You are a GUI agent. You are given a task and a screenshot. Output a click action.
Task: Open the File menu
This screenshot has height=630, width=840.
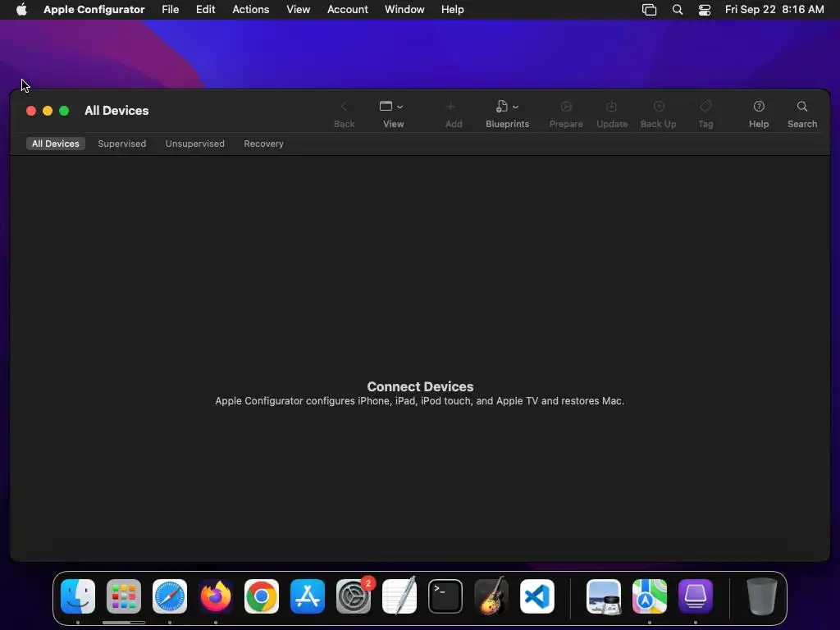click(171, 9)
